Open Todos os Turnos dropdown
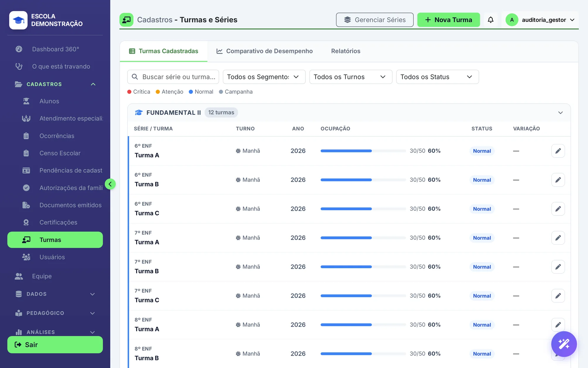588x368 pixels. tap(351, 77)
